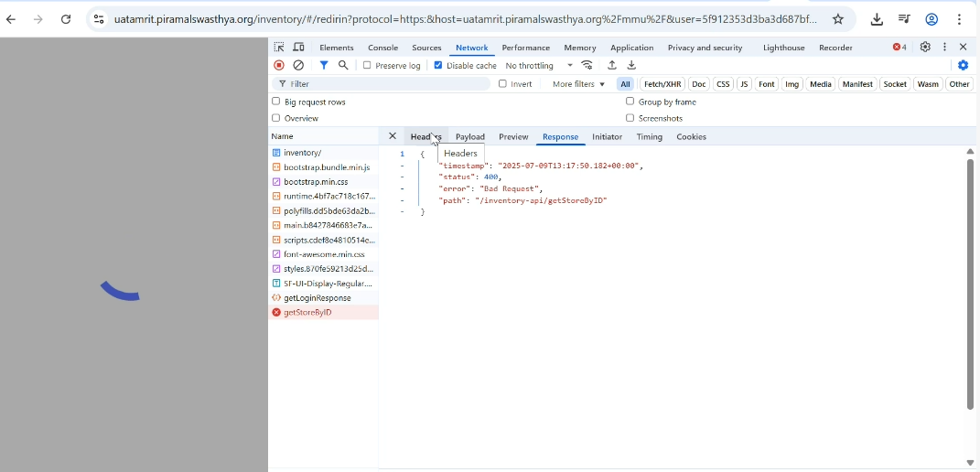
Task: Select the failed getStoreByID request
Action: [x=323, y=313]
